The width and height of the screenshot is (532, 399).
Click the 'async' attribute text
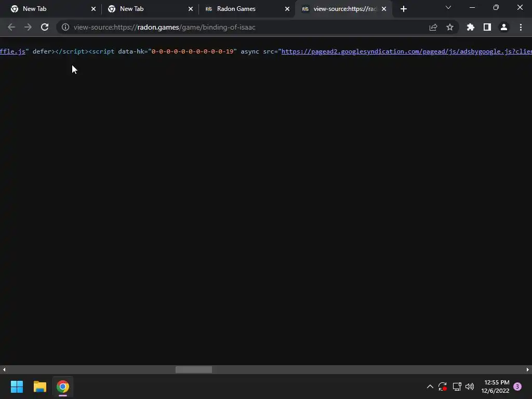250,51
